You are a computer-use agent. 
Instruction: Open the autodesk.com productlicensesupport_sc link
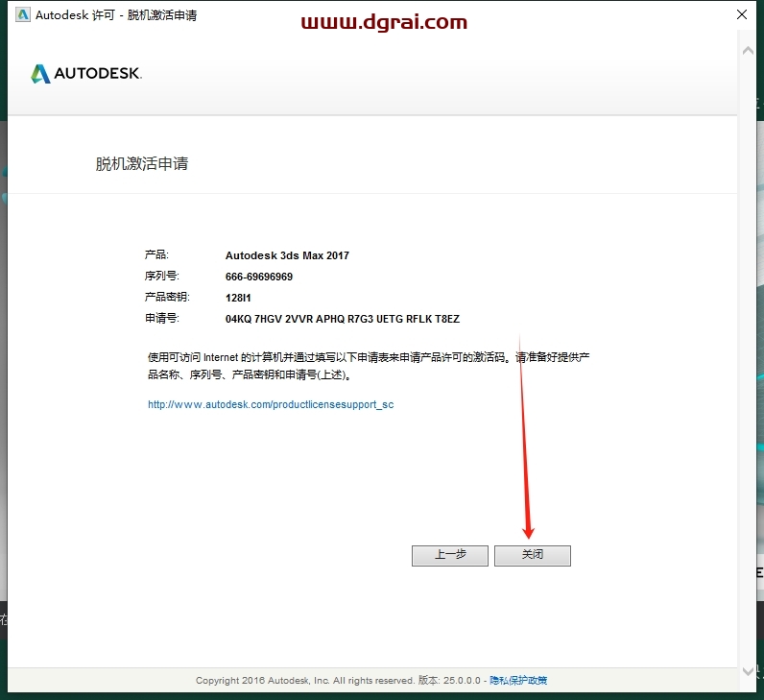[x=271, y=404]
